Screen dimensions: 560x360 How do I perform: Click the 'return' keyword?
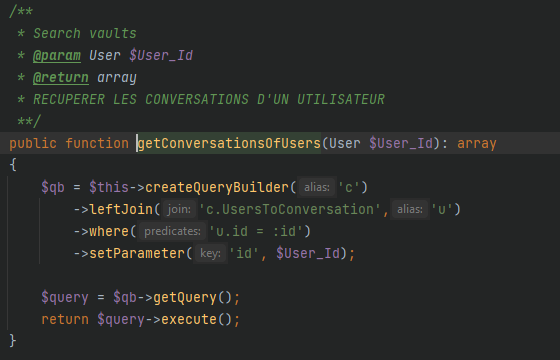coord(65,320)
